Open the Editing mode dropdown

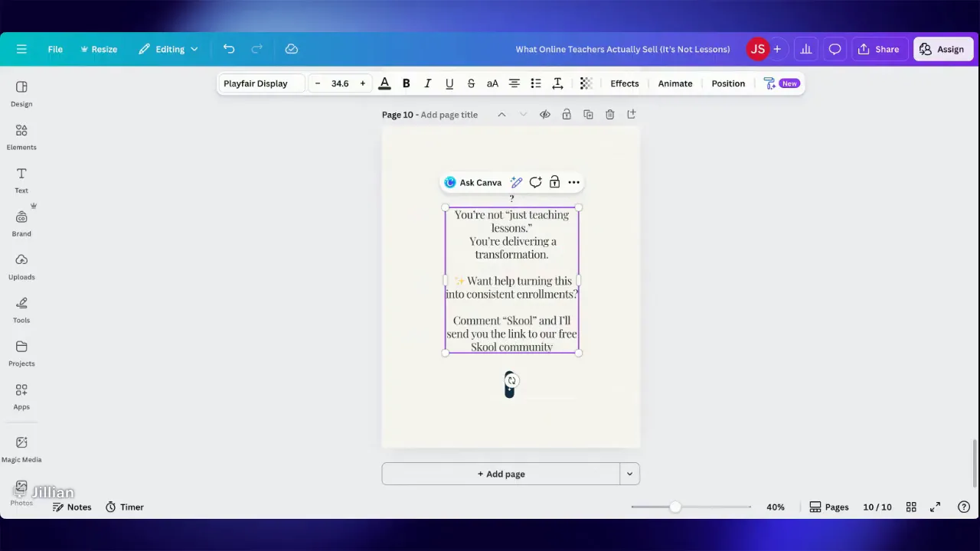tap(170, 49)
